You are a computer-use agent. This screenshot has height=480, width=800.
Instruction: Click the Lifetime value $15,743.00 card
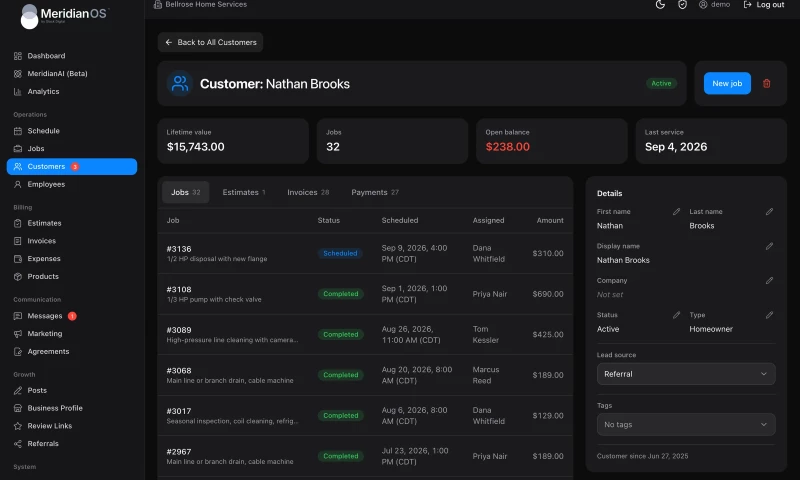(x=233, y=141)
